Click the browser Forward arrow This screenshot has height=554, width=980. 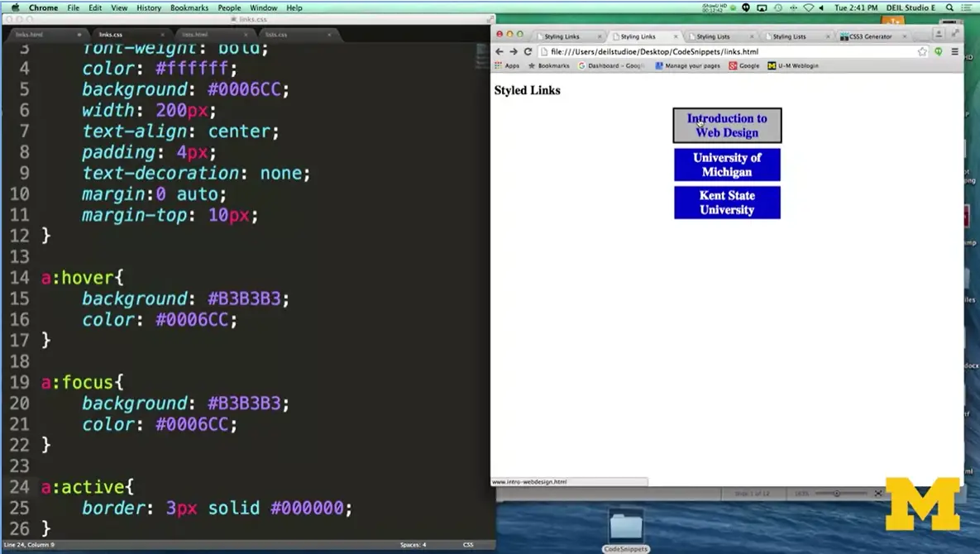click(x=514, y=51)
